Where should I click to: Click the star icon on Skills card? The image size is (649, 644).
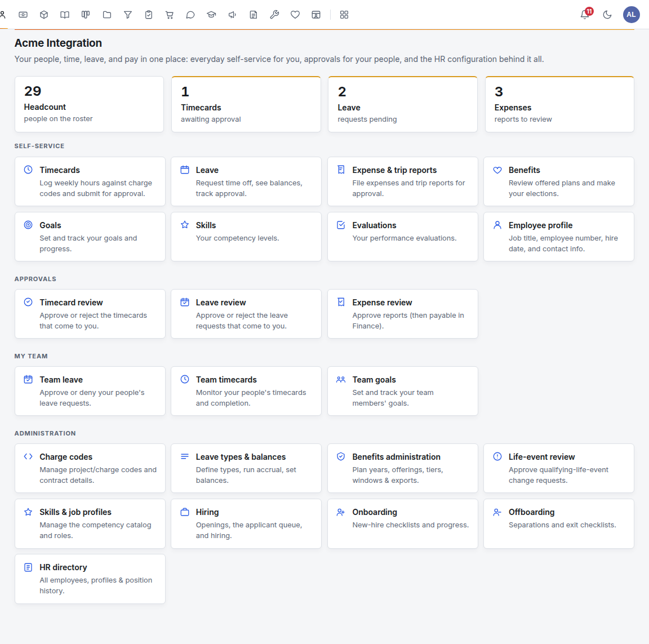click(x=185, y=225)
